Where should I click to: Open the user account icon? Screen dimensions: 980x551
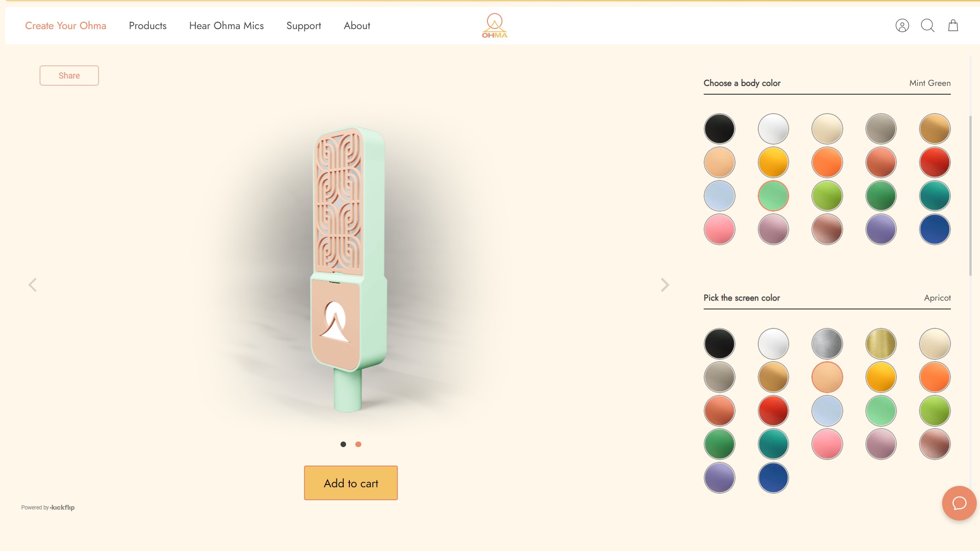click(902, 25)
